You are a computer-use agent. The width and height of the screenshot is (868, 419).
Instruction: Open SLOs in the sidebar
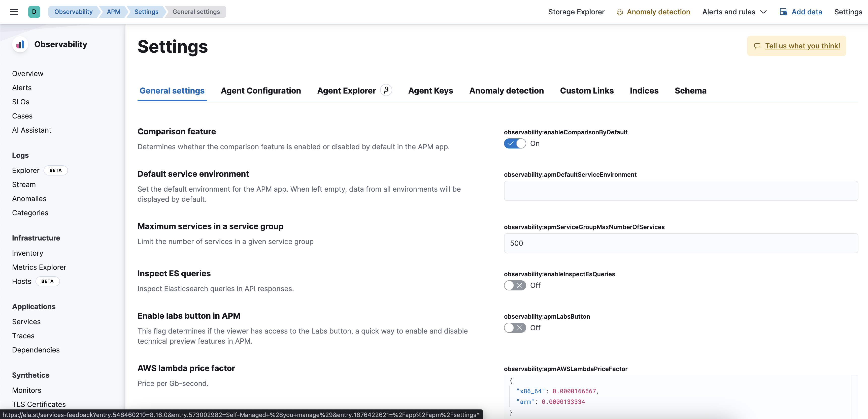(21, 102)
